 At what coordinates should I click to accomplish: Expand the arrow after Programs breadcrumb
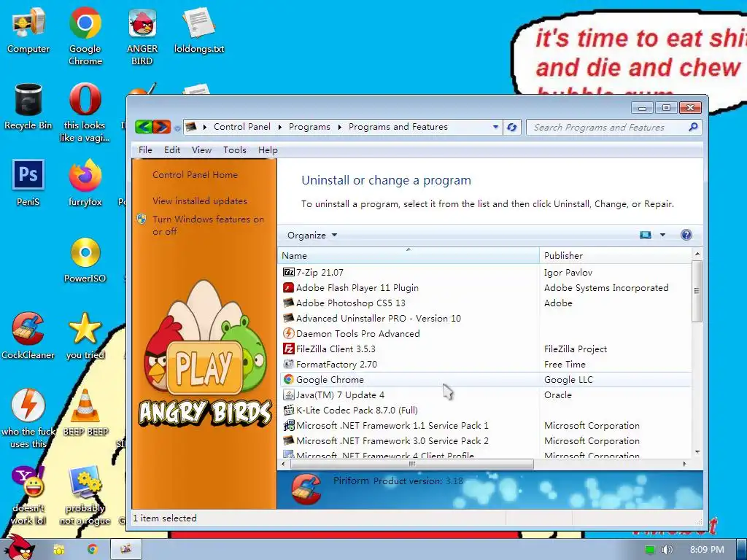click(340, 127)
